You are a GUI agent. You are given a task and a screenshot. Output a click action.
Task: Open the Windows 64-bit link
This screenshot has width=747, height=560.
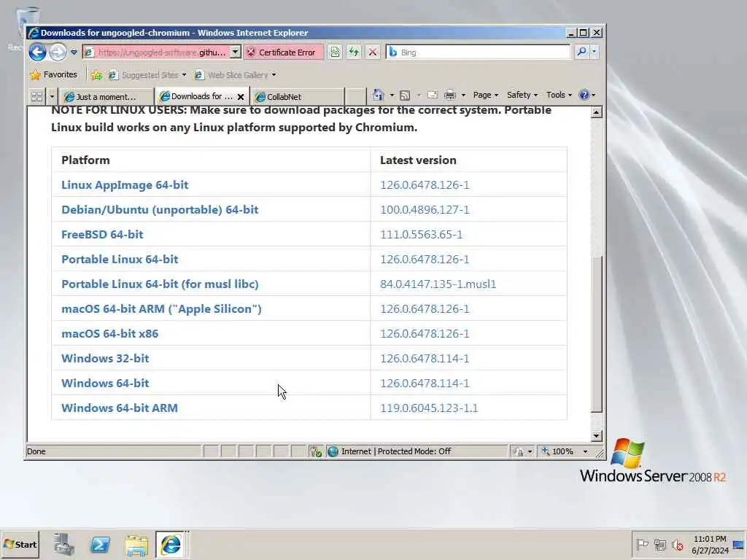(x=105, y=383)
